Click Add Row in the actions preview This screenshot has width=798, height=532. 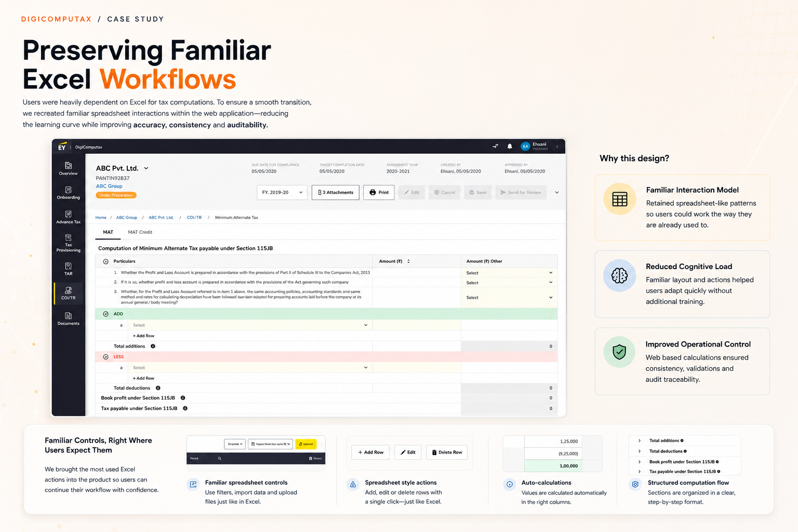[371, 453]
